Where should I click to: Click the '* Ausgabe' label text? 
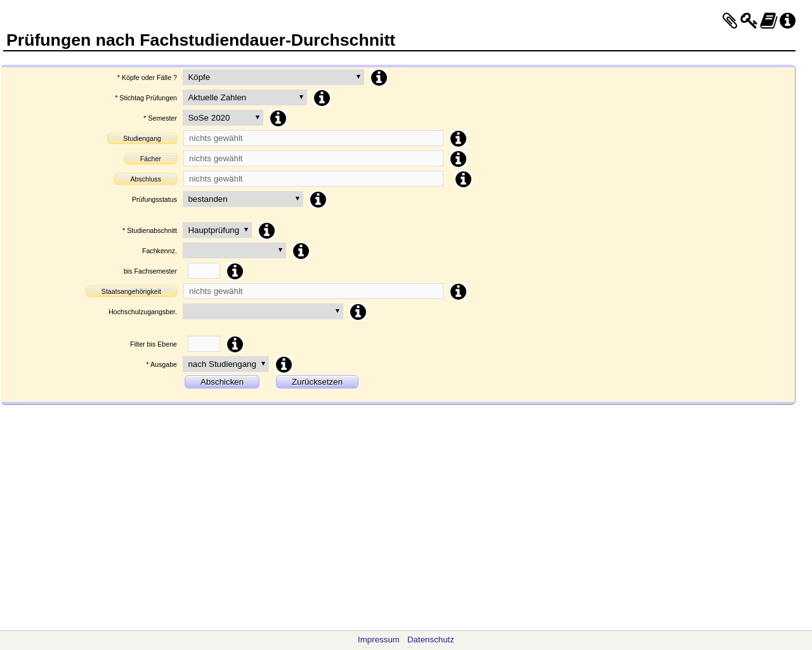tap(161, 364)
